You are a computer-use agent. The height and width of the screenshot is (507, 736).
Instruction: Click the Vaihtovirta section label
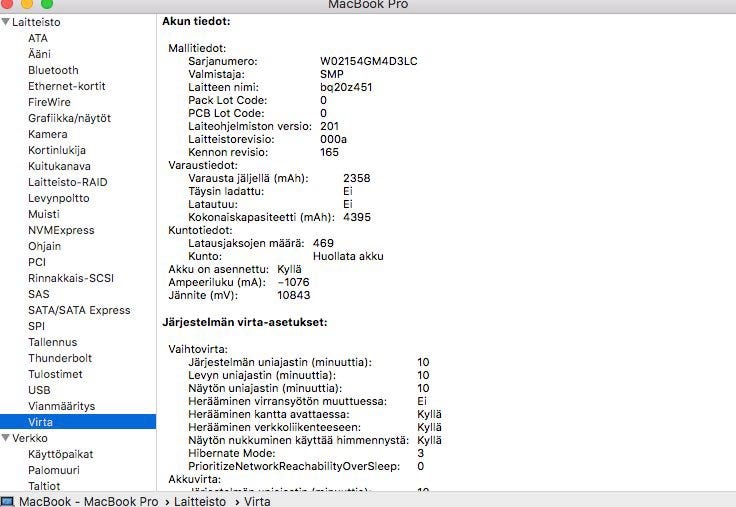click(x=198, y=349)
